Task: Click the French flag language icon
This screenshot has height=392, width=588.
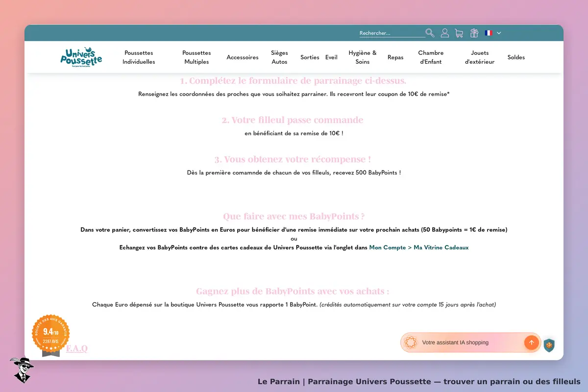Action: pyautogui.click(x=489, y=33)
